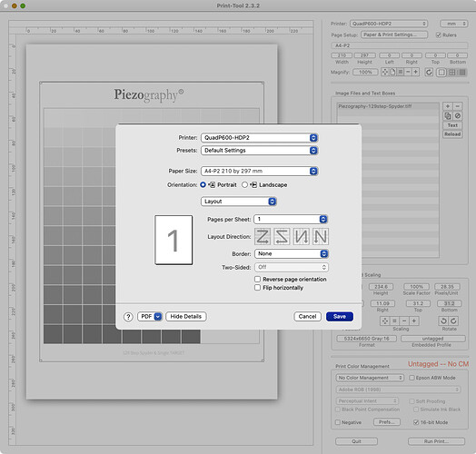Image resolution: width=476 pixels, height=454 pixels.
Task: Open the Layout section popup menu
Action: pyautogui.click(x=239, y=202)
